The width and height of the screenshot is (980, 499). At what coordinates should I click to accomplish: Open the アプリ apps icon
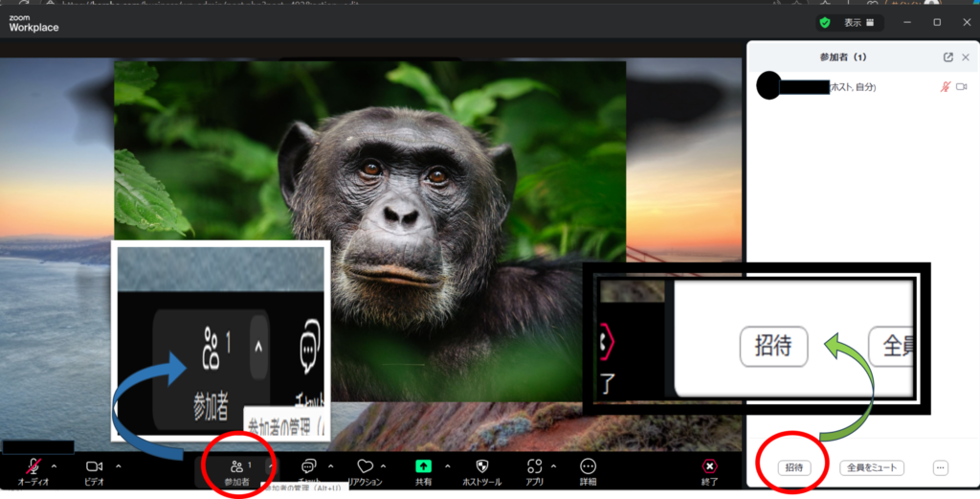coord(534,466)
